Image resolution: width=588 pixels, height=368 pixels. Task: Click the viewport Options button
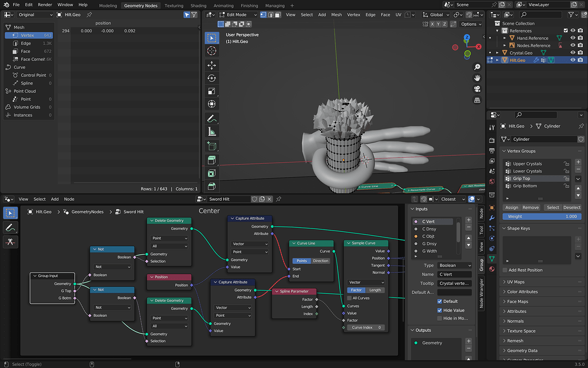[471, 24]
